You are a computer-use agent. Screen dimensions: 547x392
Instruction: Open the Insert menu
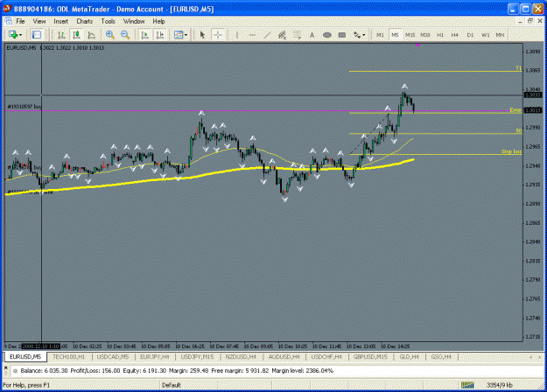(60, 21)
